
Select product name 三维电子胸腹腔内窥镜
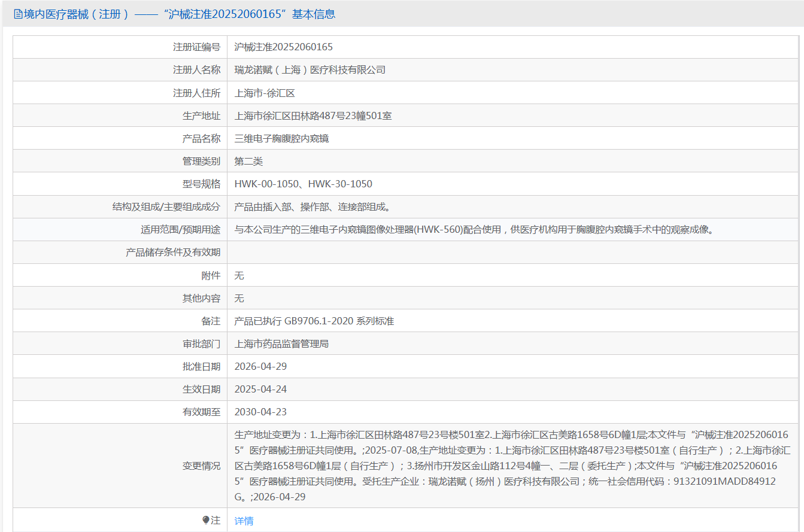[x=282, y=138]
